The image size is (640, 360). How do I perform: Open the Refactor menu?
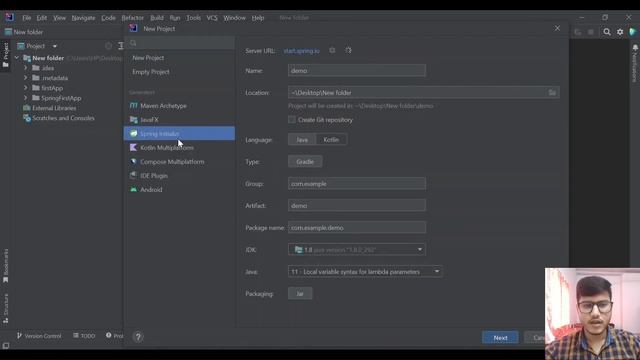(x=133, y=18)
